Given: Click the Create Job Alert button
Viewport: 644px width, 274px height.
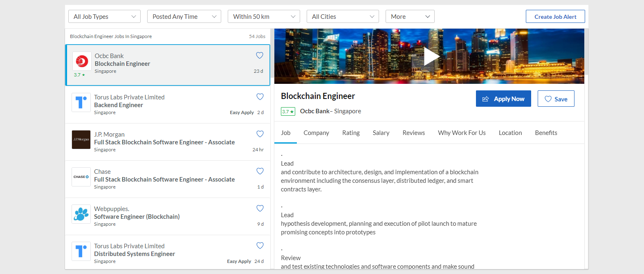Looking at the screenshot, I should click(x=555, y=16).
